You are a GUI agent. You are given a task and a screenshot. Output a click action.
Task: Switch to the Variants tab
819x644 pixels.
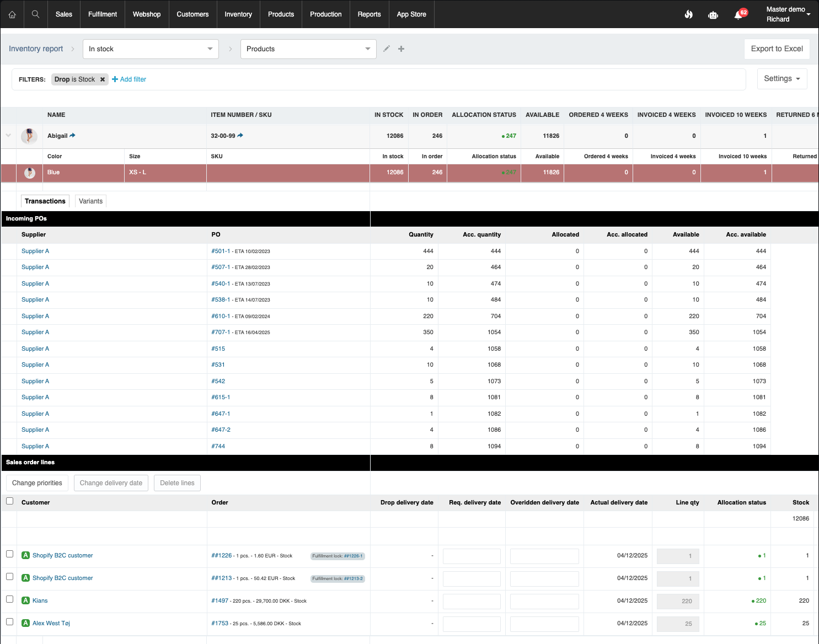[x=90, y=201]
